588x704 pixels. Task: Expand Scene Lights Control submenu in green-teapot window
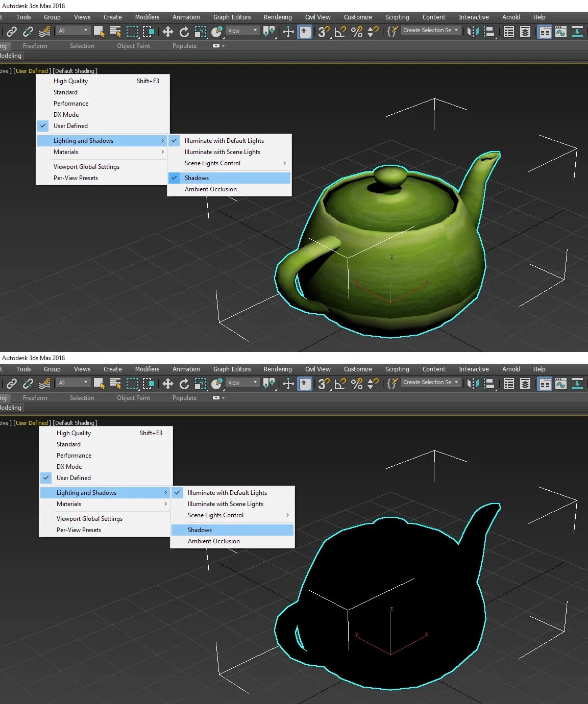[x=230, y=163]
